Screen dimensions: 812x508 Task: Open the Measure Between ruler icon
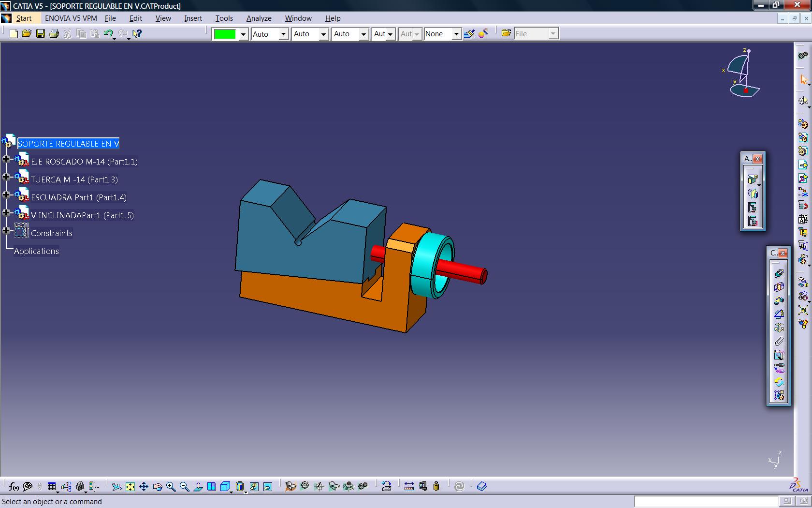pyautogui.click(x=409, y=486)
